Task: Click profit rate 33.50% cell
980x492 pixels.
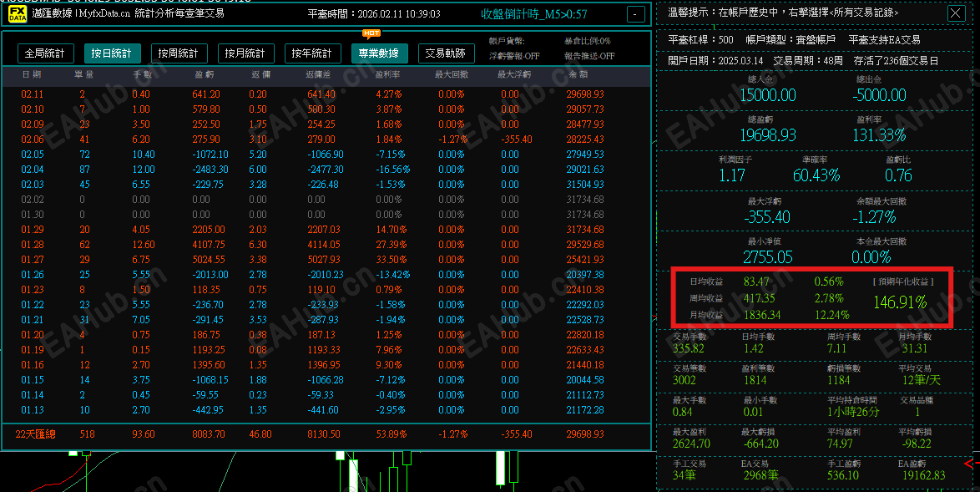Action: coord(391,260)
